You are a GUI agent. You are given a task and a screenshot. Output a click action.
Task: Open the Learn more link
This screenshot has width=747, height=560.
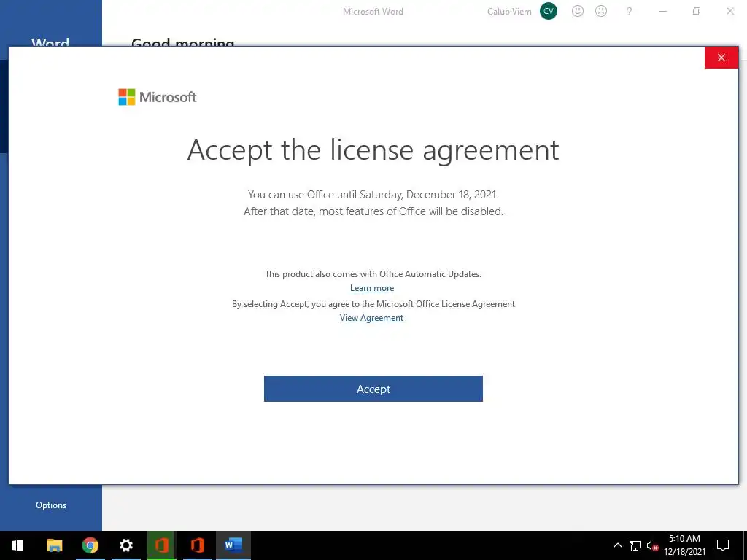click(371, 287)
